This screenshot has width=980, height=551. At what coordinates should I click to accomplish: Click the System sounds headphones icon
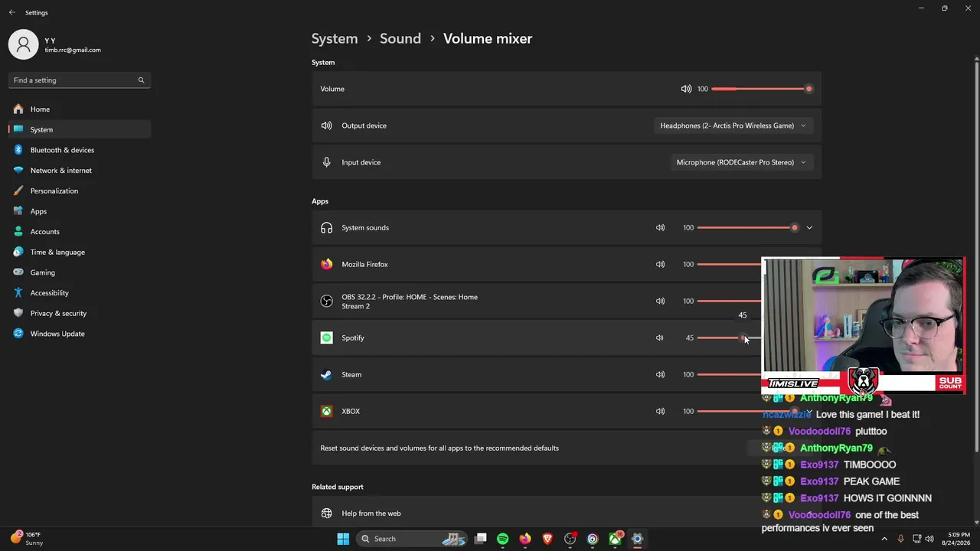click(327, 227)
